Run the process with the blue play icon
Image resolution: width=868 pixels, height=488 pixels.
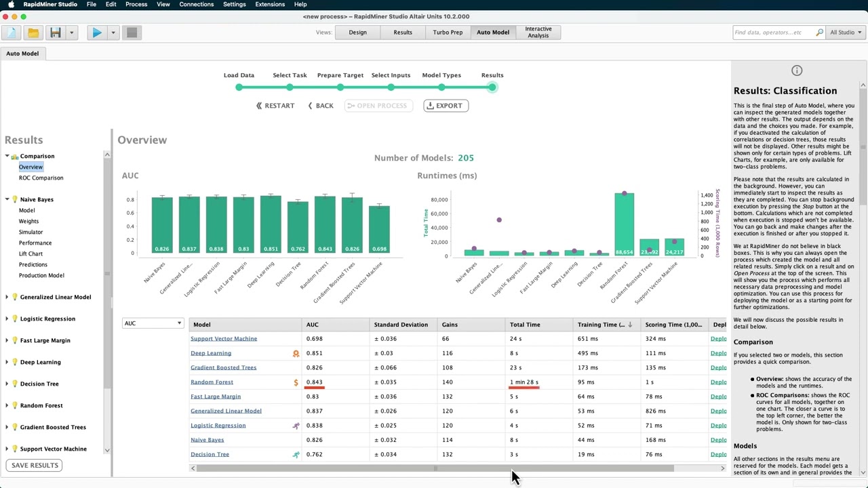click(97, 33)
